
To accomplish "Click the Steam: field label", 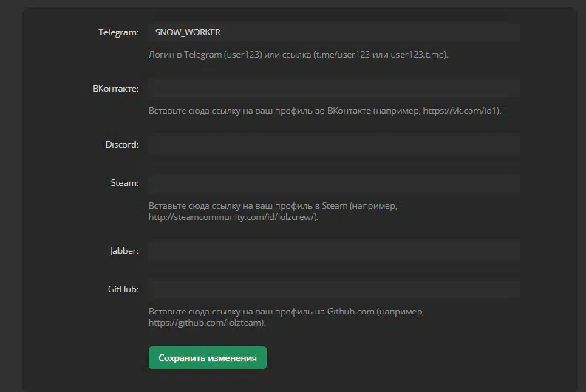I will coord(124,183).
